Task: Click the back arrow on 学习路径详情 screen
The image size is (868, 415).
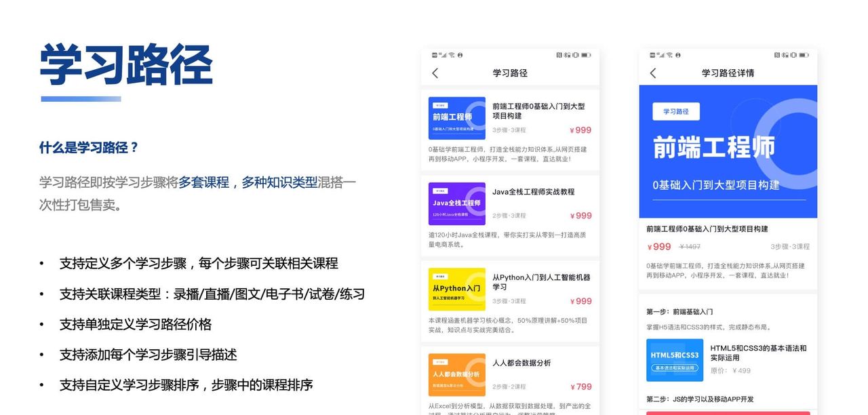Action: (652, 73)
